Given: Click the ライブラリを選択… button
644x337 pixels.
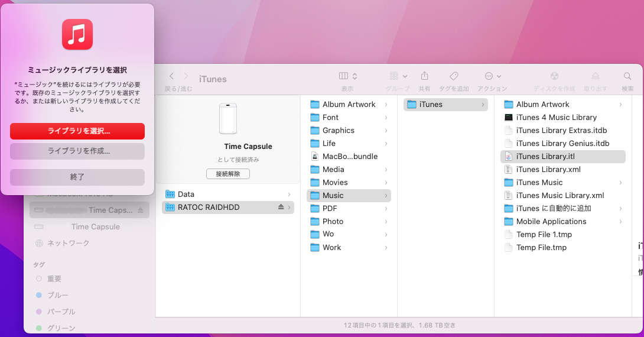Looking at the screenshot, I should click(x=77, y=131).
